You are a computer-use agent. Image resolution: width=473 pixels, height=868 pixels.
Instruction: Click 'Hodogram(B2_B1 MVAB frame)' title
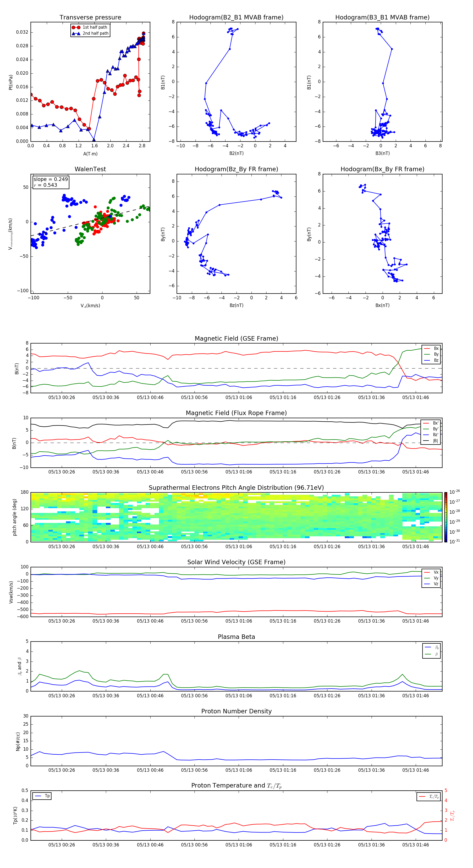[x=236, y=18]
